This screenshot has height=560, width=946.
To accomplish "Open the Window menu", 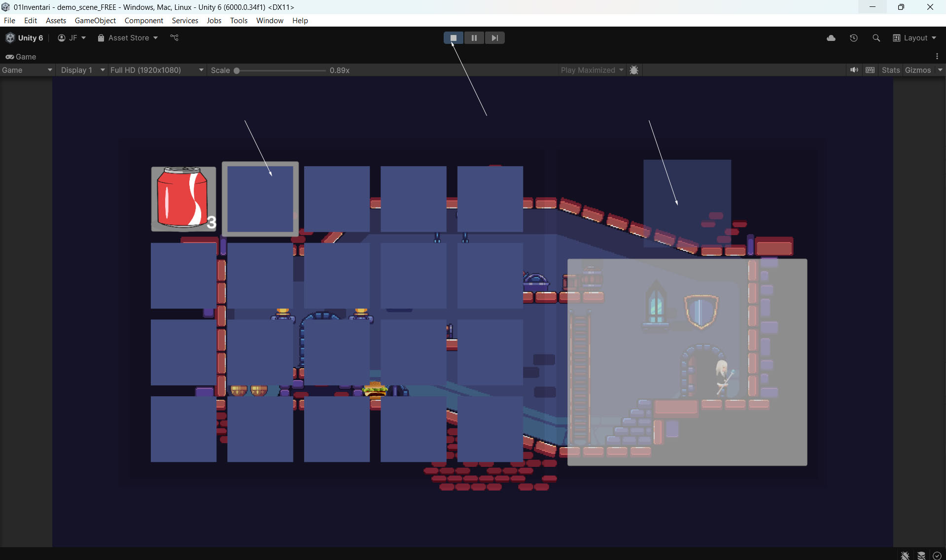I will tap(269, 20).
